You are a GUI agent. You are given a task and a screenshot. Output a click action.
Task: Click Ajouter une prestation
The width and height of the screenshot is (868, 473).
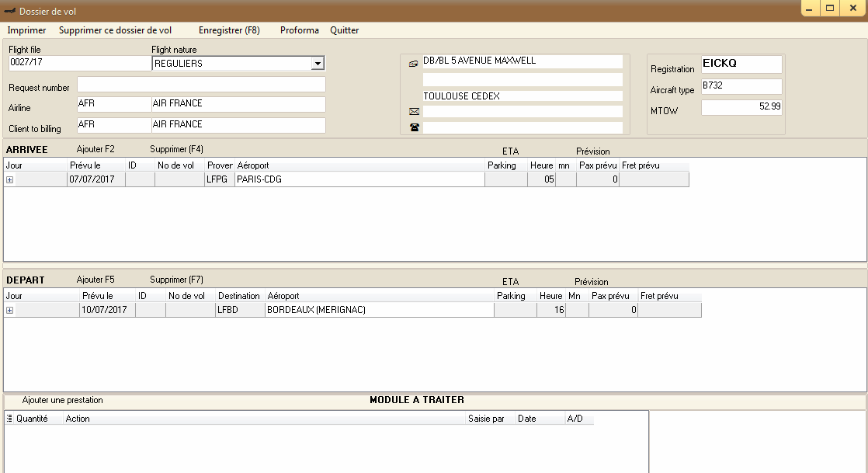click(62, 401)
